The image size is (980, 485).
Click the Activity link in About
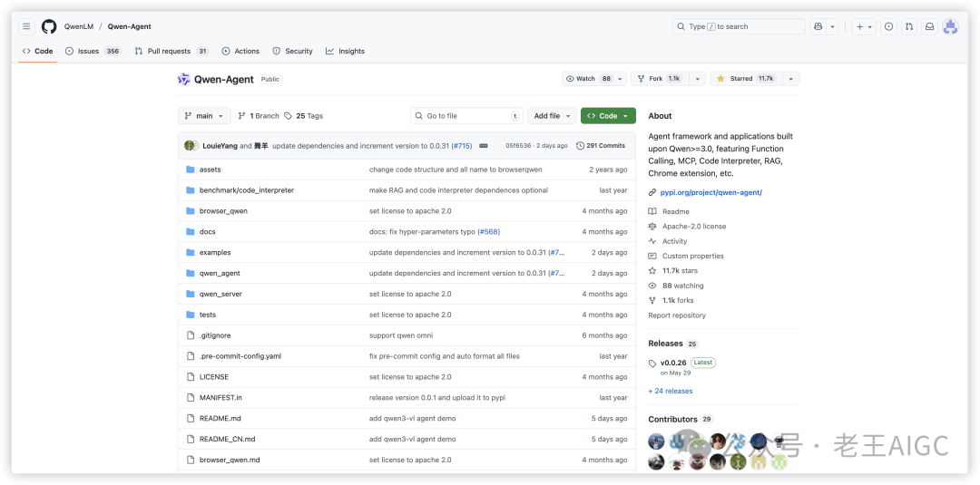coord(674,241)
